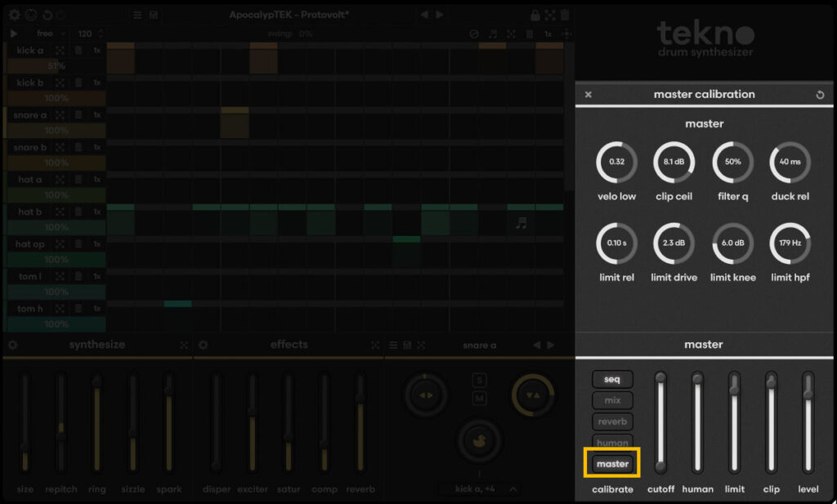Screen dimensions: 837x504
Task: Toggle solo (S) for snare a
Action: pos(480,381)
